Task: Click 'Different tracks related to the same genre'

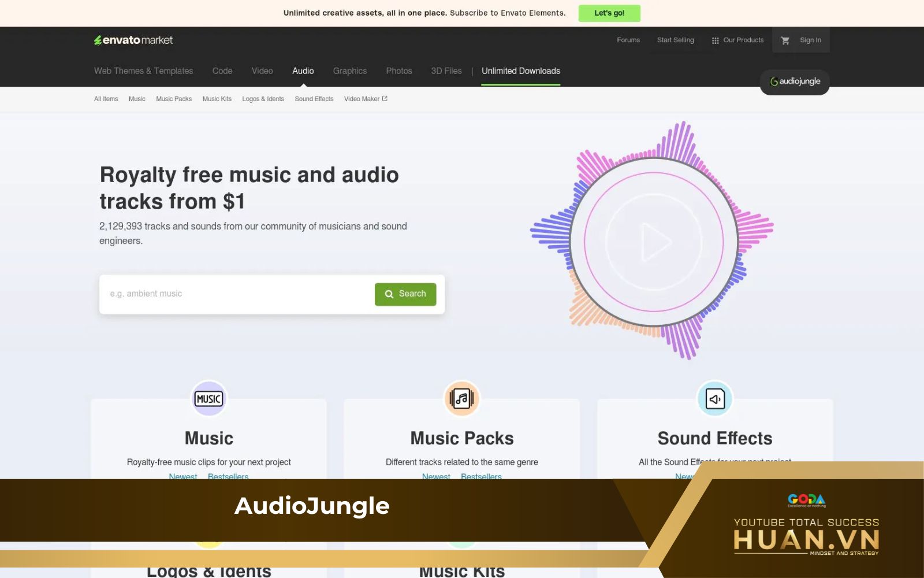Action: click(462, 462)
